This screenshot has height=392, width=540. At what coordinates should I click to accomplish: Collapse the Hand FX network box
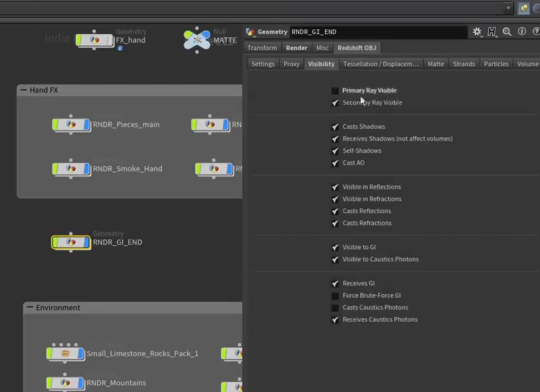(x=23, y=90)
